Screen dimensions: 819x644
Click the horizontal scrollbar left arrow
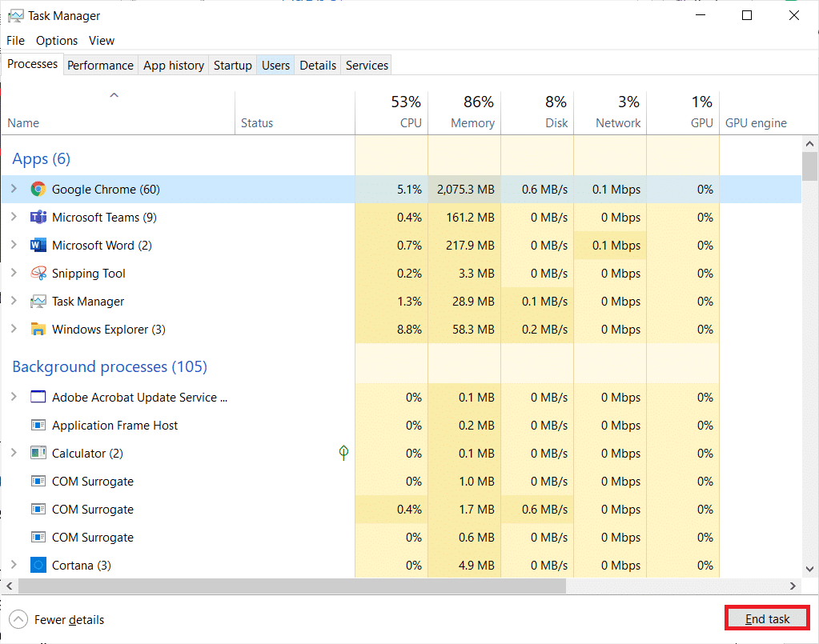click(10, 586)
